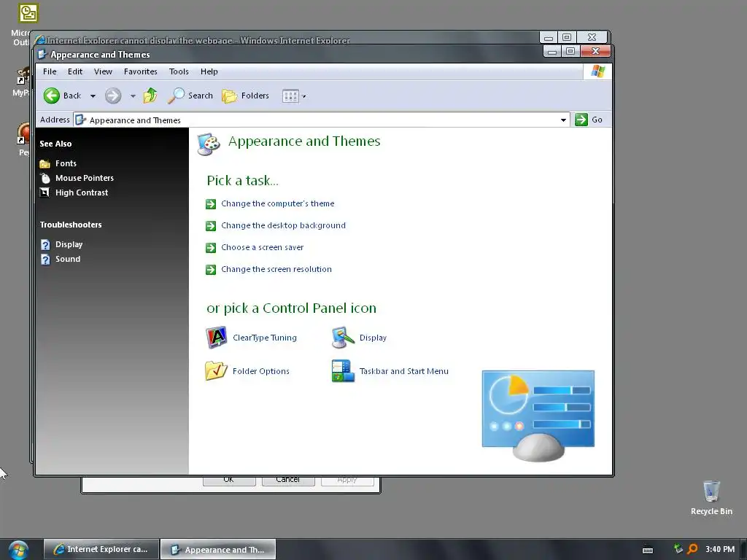Click the Internet Explorer window title bar

[286, 39]
